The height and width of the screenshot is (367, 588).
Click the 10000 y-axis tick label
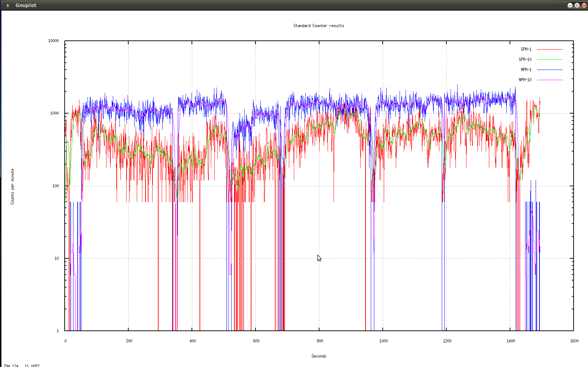53,41
